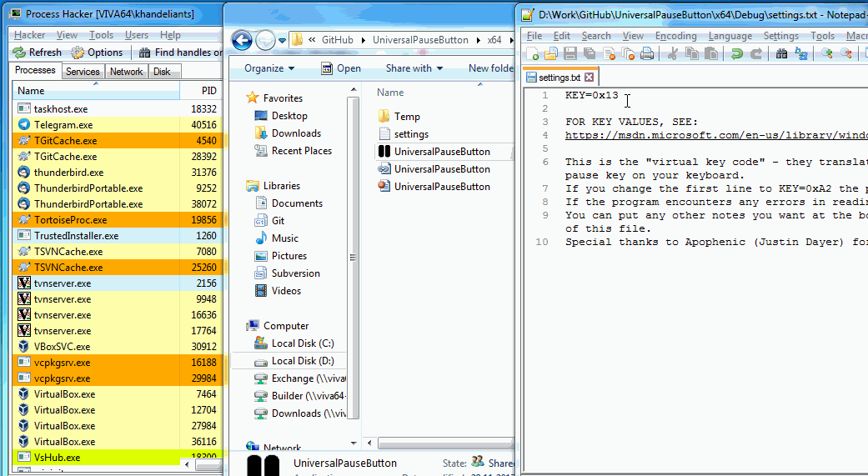Click Paste icon in Notepad++ toolbar
The height and width of the screenshot is (476, 868).
[x=711, y=53]
